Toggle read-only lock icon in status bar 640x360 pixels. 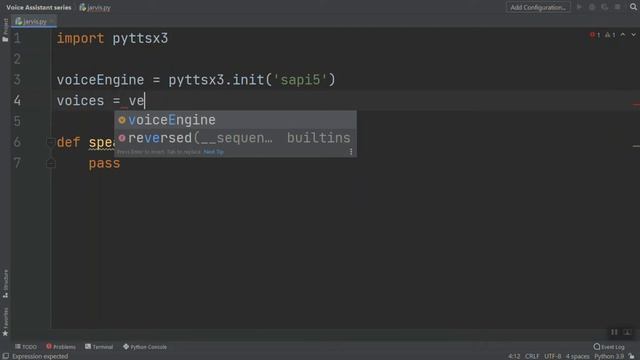click(631, 356)
